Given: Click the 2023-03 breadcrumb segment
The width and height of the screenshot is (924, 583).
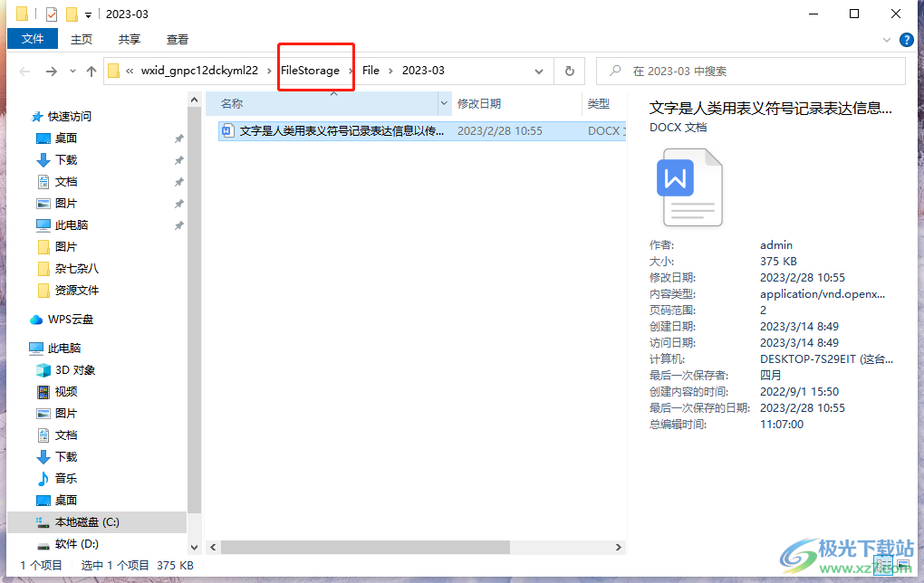Looking at the screenshot, I should click(423, 71).
